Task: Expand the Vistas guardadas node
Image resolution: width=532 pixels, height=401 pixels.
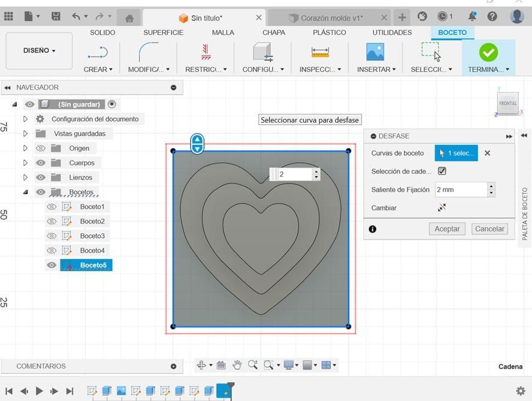Action: coord(25,133)
